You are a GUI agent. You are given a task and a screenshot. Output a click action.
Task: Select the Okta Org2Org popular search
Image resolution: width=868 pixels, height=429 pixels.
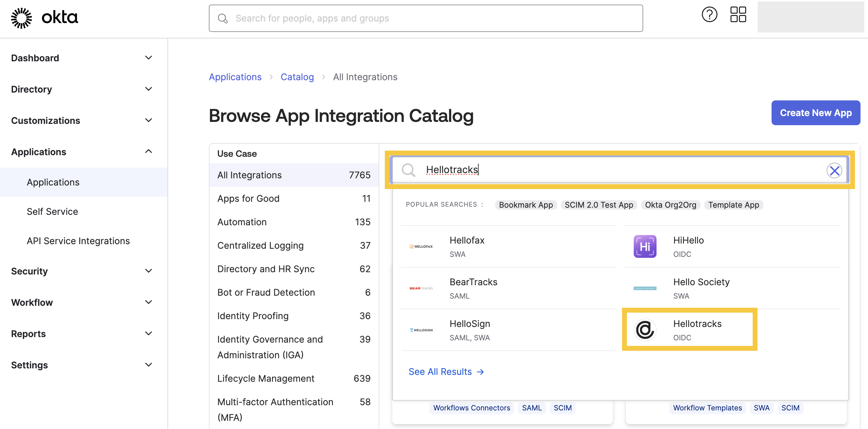(671, 205)
